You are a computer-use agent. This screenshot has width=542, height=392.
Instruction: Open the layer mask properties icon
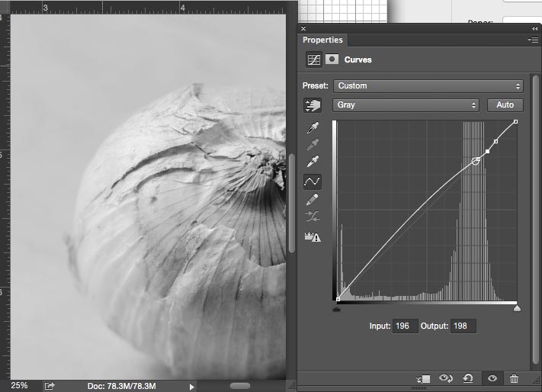point(332,59)
